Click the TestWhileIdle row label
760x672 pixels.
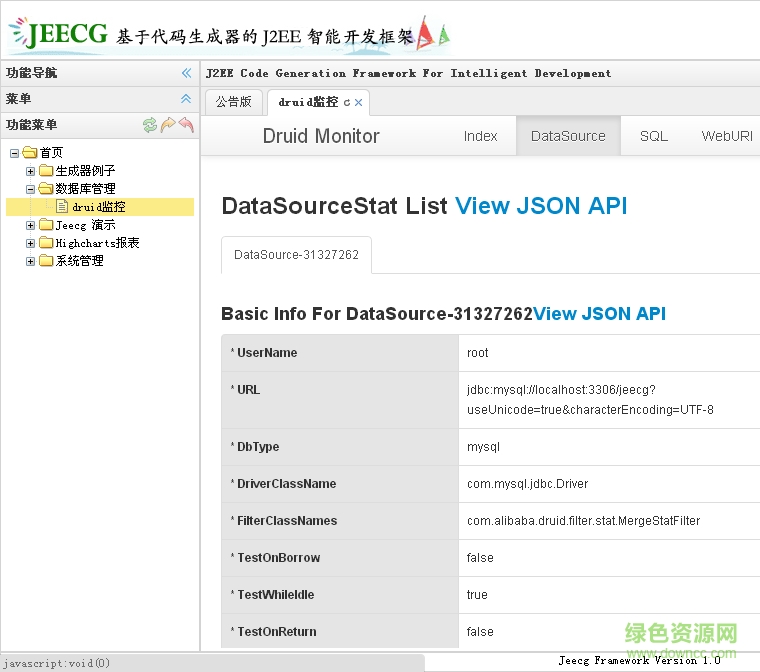276,595
